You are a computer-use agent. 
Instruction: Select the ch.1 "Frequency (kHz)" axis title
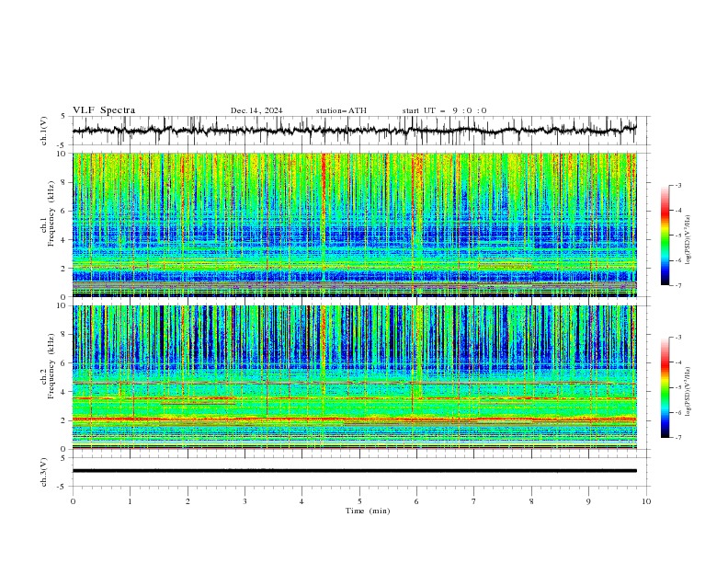coord(51,212)
